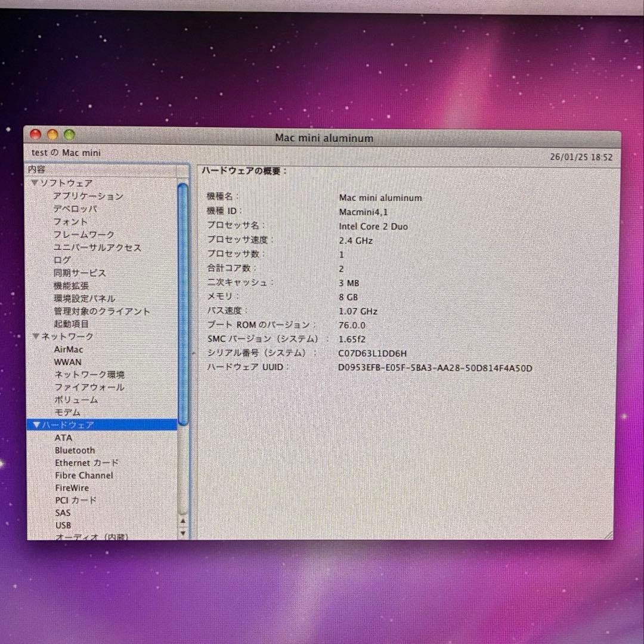Select the SAS hardware entry
The height and width of the screenshot is (644, 644).
coord(62,512)
